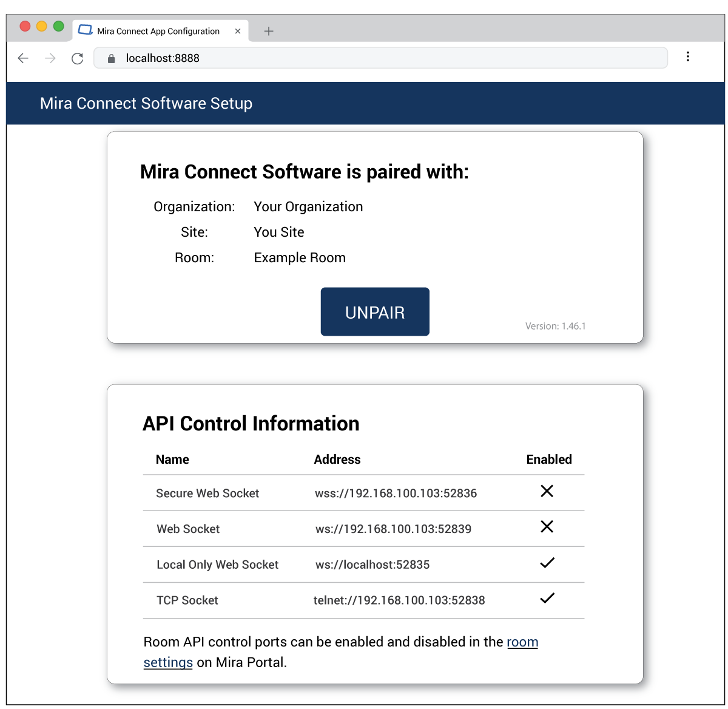This screenshot has width=728, height=709.
Task: Select the Mira Connect App Configuration tab
Action: [158, 31]
